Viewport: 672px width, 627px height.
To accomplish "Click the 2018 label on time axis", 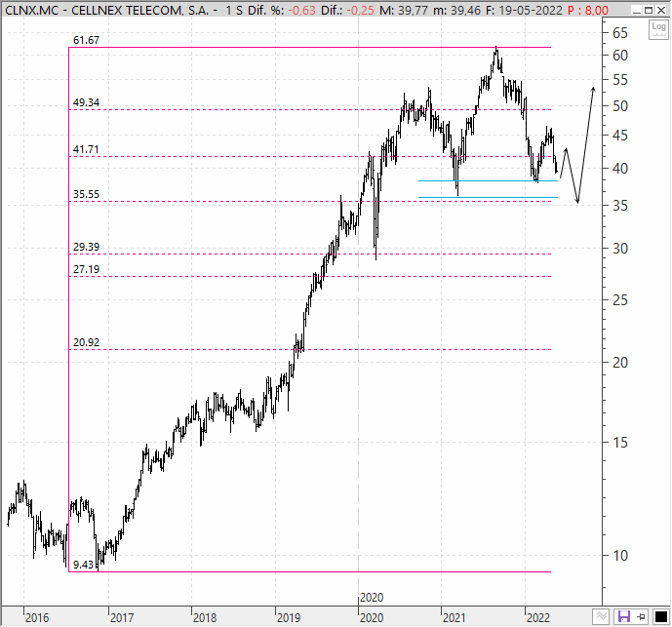I will tap(205, 618).
